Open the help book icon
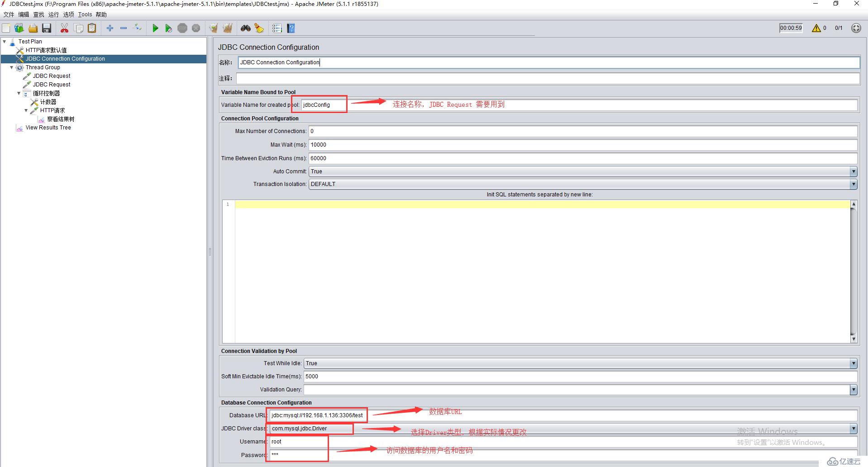The height and width of the screenshot is (467, 868). pos(291,28)
